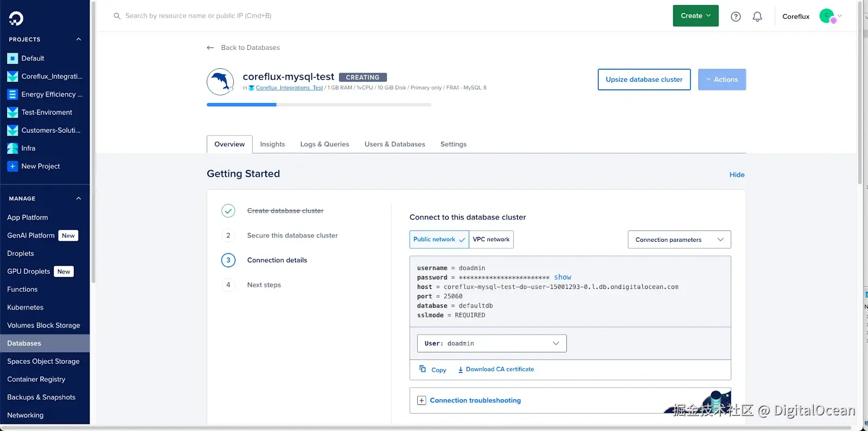Click the page vertical scrollbar
Screen dimensions: 868x431
(859, 92)
